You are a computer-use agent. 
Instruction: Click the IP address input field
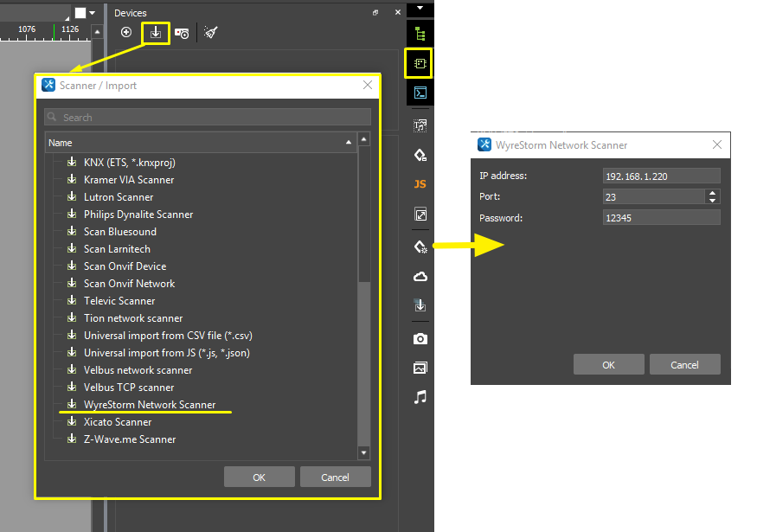[661, 176]
